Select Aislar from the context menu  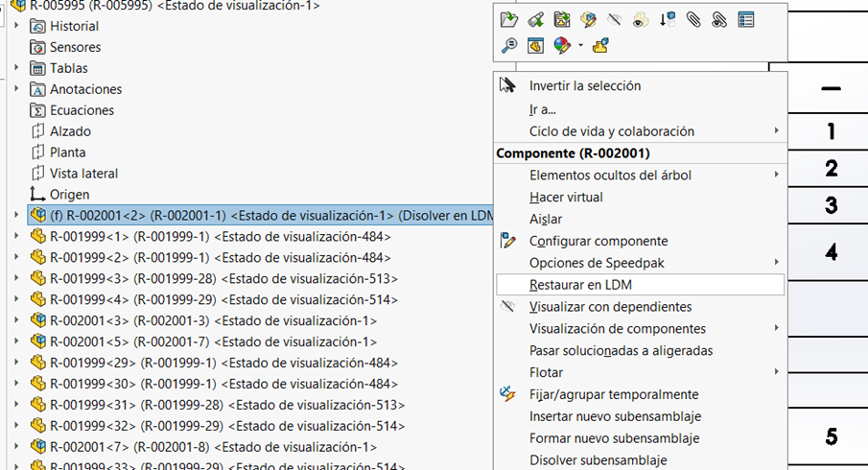(640, 220)
